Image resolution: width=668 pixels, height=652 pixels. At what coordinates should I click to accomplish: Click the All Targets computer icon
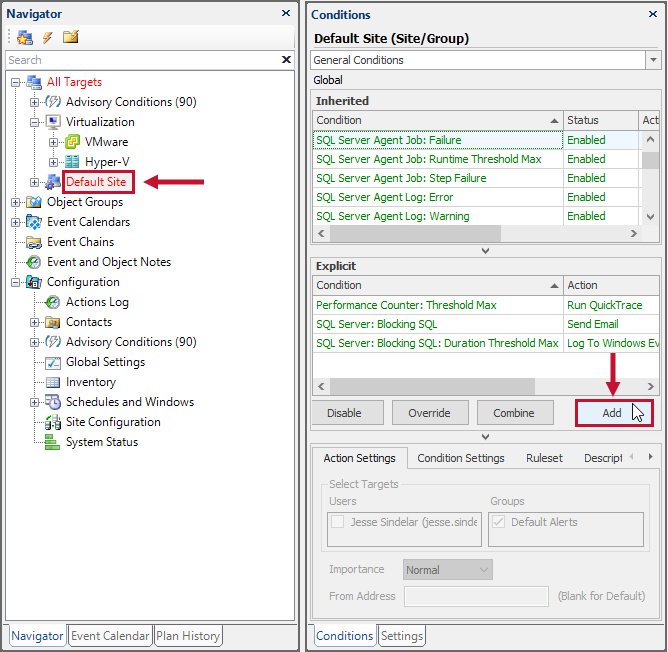click(x=34, y=82)
